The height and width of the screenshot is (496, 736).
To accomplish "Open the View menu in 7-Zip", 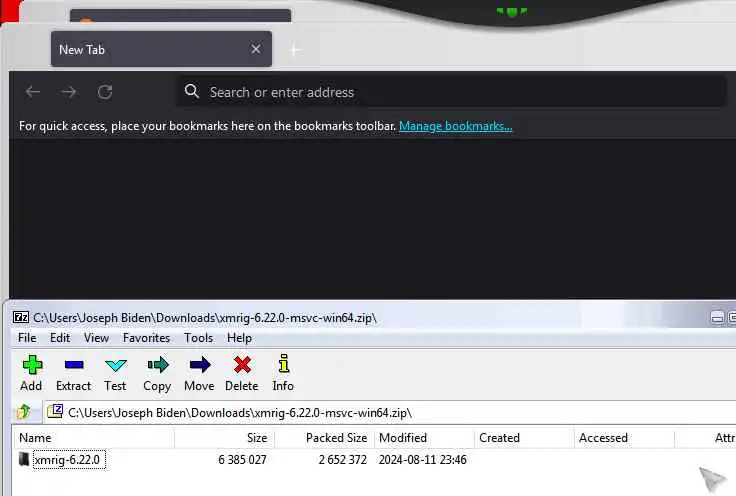I will click(97, 338).
